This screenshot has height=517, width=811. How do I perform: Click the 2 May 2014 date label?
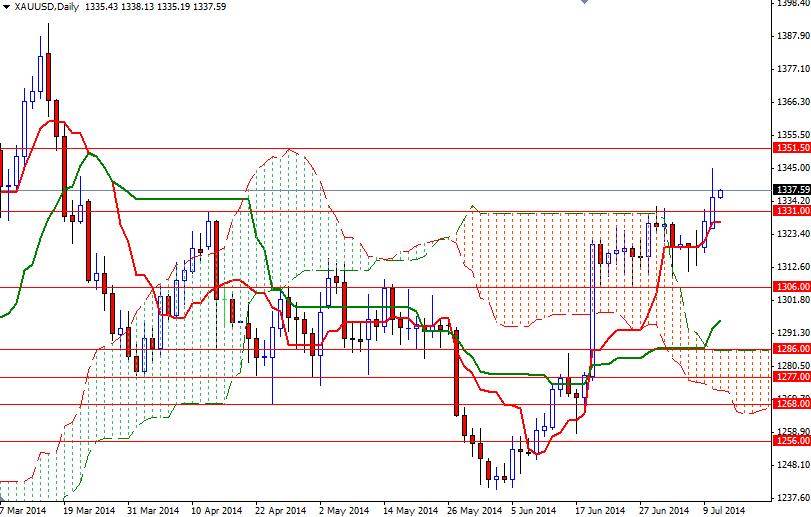344,510
